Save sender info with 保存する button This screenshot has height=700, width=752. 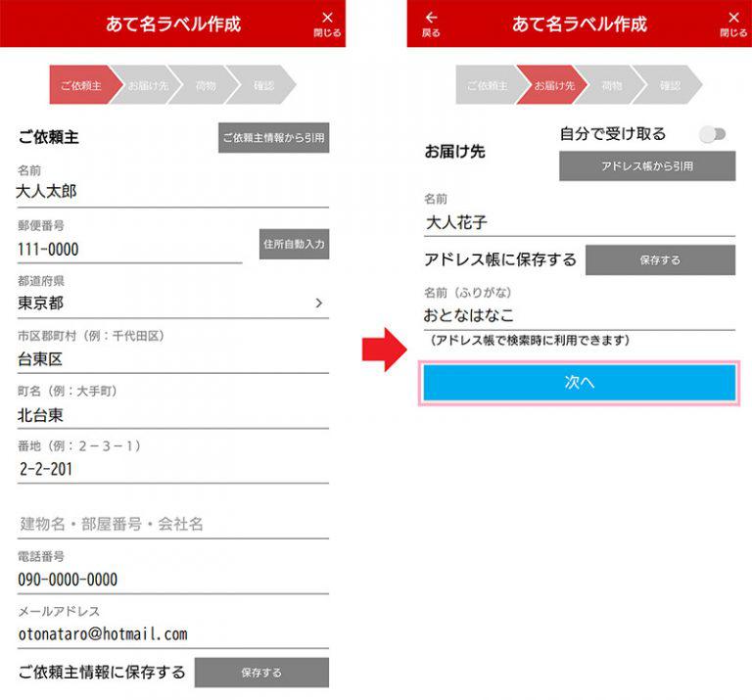tap(261, 673)
